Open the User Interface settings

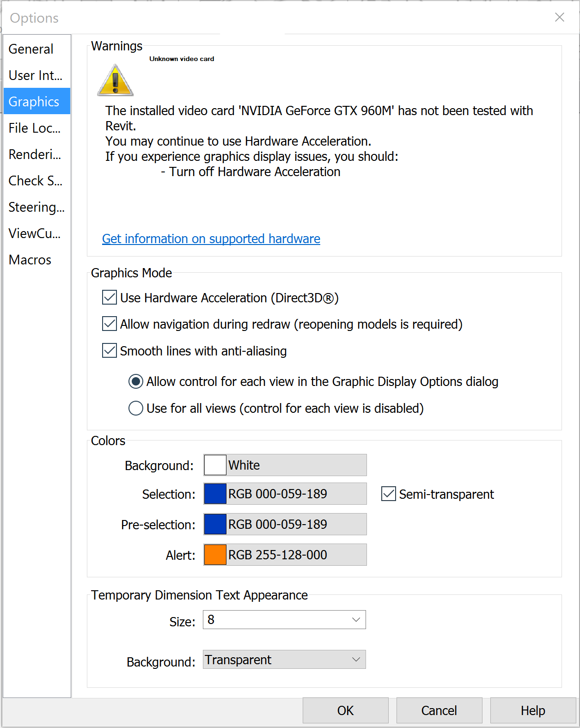point(36,75)
